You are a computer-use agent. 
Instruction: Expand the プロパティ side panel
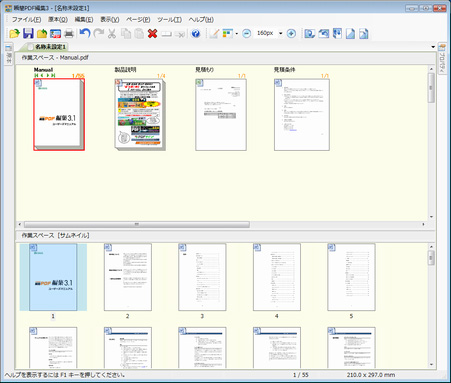tap(442, 59)
